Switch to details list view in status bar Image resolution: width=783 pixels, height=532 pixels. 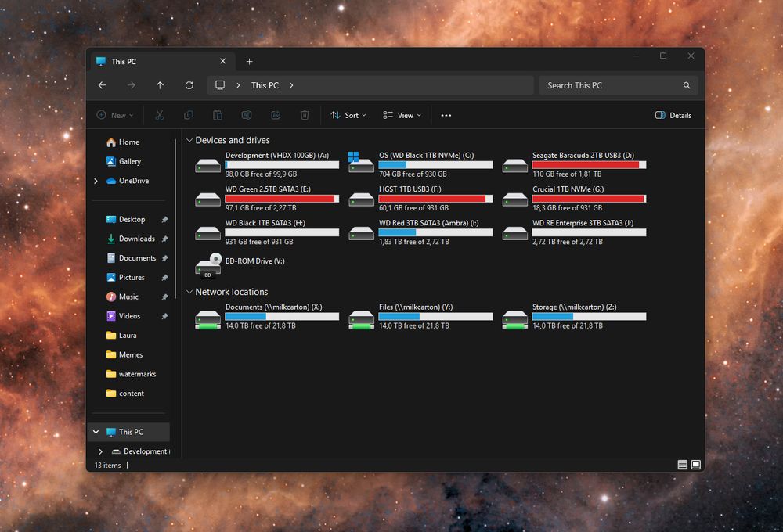[682, 465]
